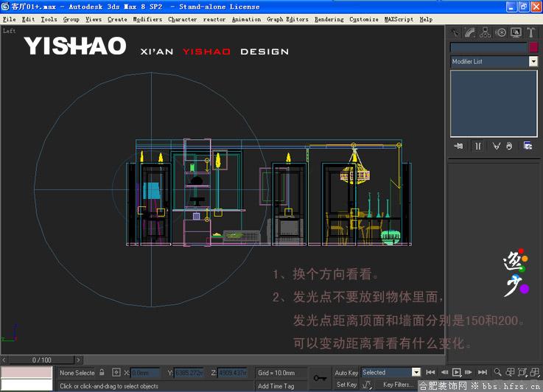Click the Y coordinate field
543x392 pixels.
coord(189,373)
